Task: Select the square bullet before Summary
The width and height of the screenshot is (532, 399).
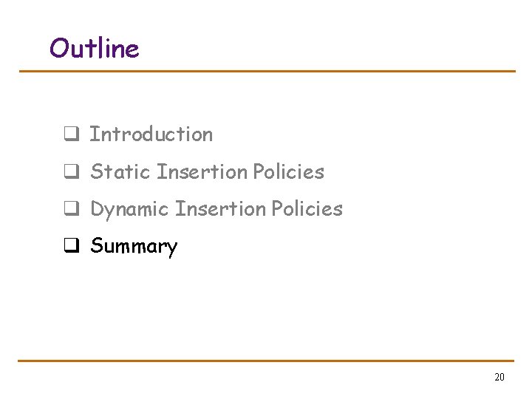Action: (70, 247)
